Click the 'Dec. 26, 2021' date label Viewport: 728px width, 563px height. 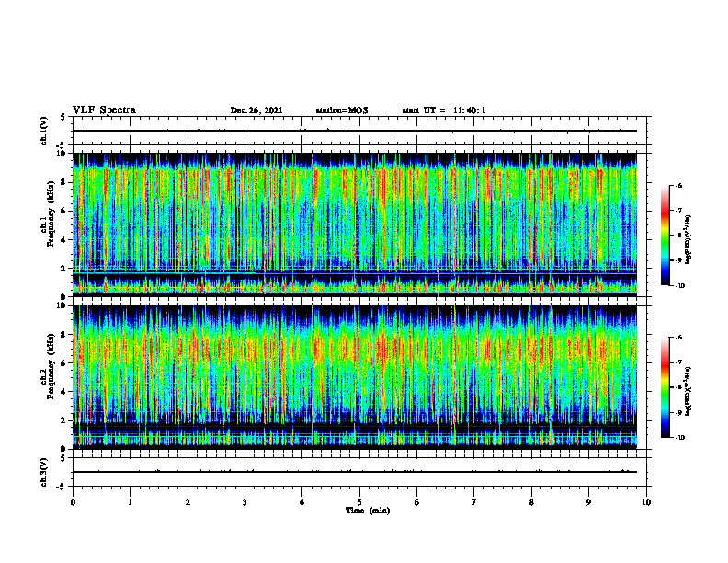tap(256, 110)
